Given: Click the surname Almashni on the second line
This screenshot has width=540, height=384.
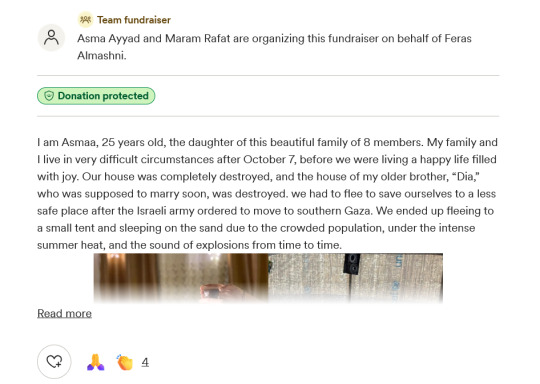Looking at the screenshot, I should click(102, 55).
